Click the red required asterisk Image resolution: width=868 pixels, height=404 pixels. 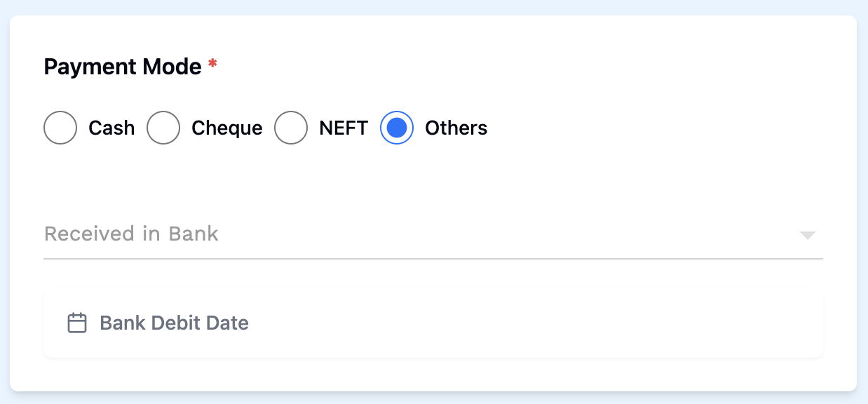click(x=212, y=65)
